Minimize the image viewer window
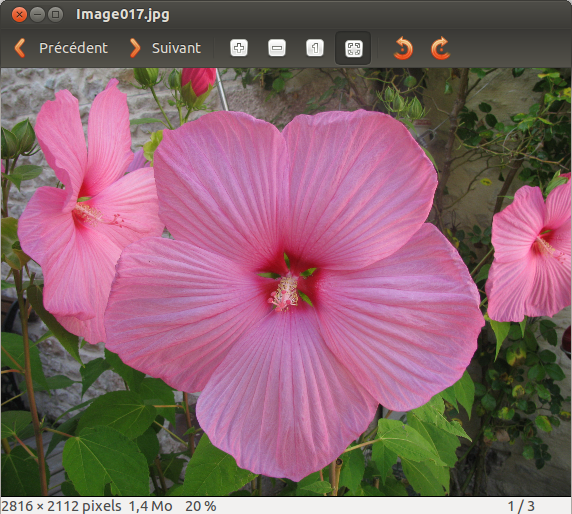 [37, 15]
